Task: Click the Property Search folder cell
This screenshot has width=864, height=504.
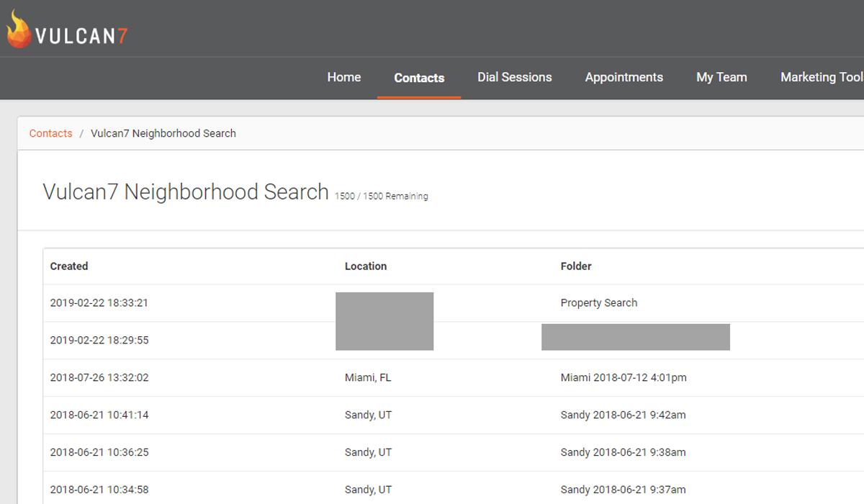Action: pos(599,303)
